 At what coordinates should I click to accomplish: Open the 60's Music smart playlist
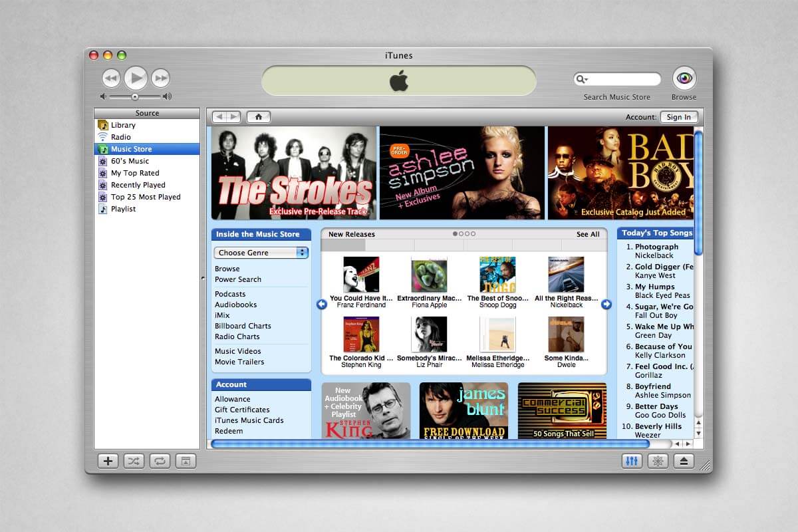(x=146, y=161)
